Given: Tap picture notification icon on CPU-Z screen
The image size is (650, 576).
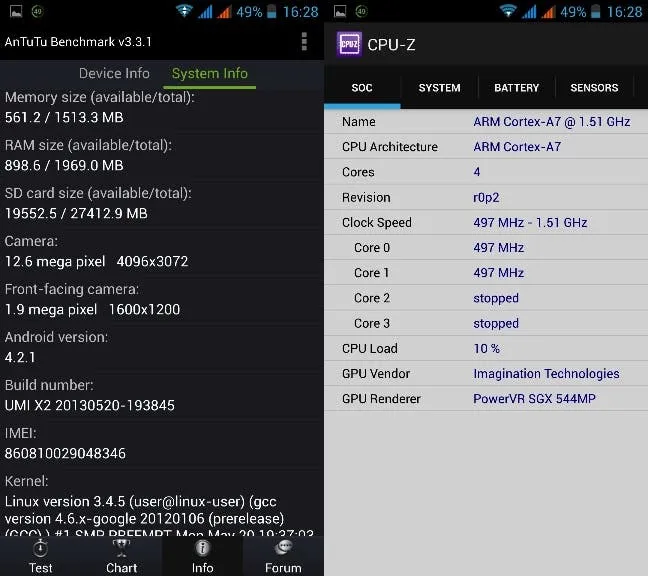Looking at the screenshot, I should (340, 12).
